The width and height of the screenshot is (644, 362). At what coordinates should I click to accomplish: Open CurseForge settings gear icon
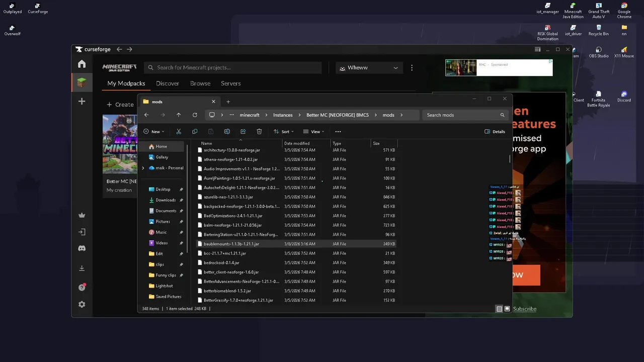[82, 304]
